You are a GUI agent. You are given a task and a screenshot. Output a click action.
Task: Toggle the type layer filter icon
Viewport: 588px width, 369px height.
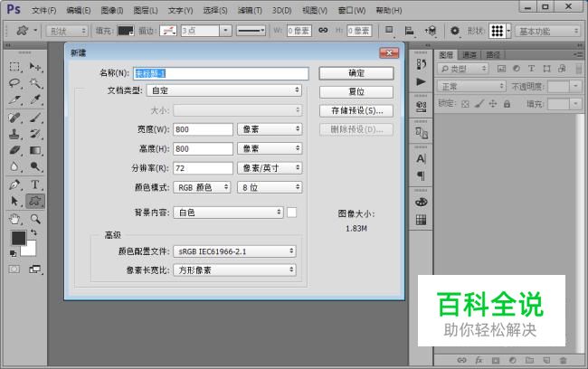pos(531,69)
